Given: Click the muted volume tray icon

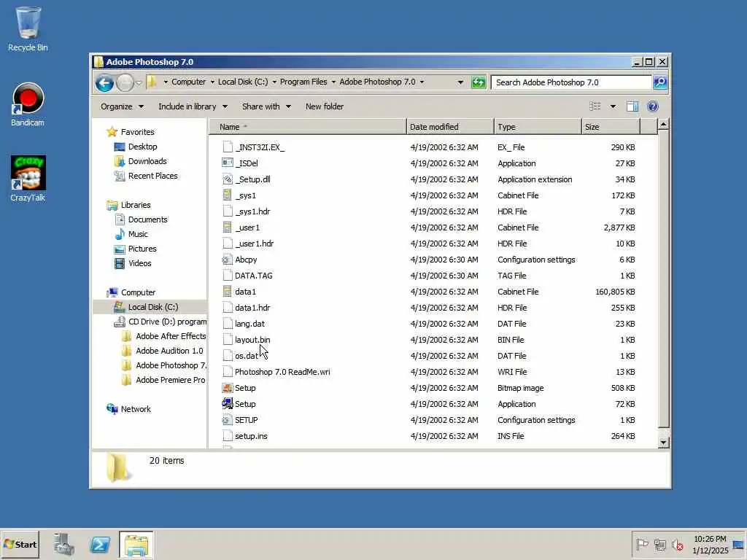Looking at the screenshot, I should point(678,544).
